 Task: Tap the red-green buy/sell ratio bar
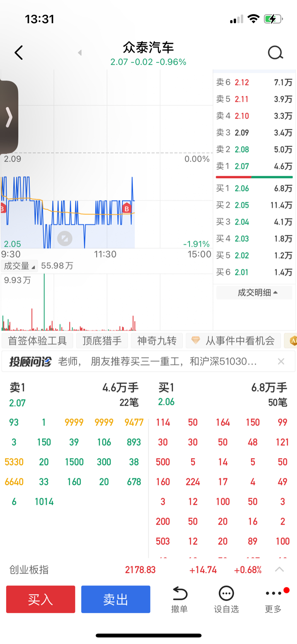coord(254,177)
